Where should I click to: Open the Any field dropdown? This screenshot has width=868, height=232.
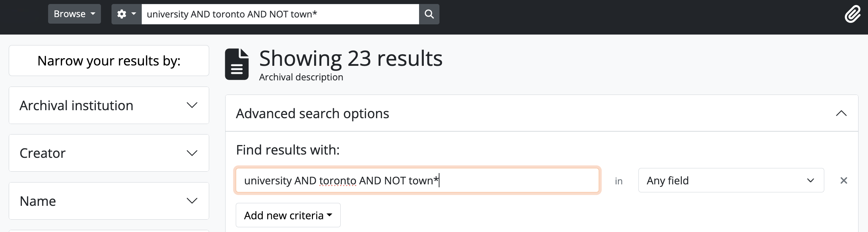tap(731, 180)
